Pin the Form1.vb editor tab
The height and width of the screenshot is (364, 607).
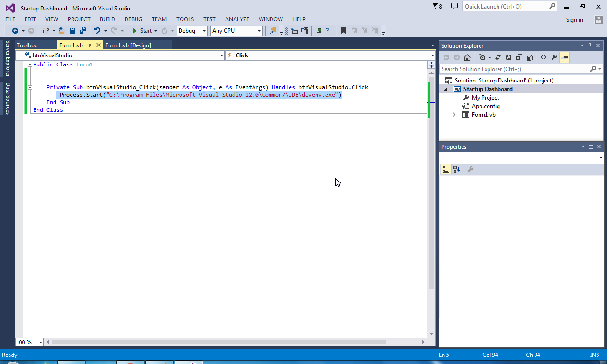tap(90, 45)
